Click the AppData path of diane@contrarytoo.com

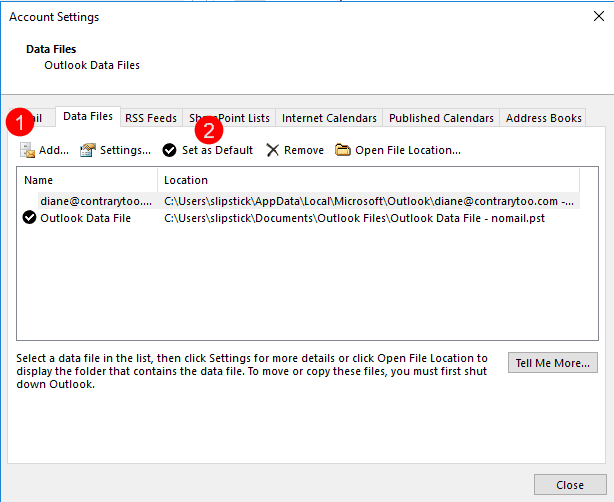tap(369, 201)
